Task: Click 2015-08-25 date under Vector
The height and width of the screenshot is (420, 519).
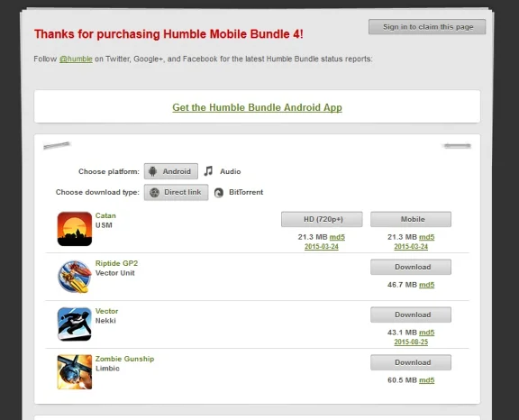Action: coord(411,342)
